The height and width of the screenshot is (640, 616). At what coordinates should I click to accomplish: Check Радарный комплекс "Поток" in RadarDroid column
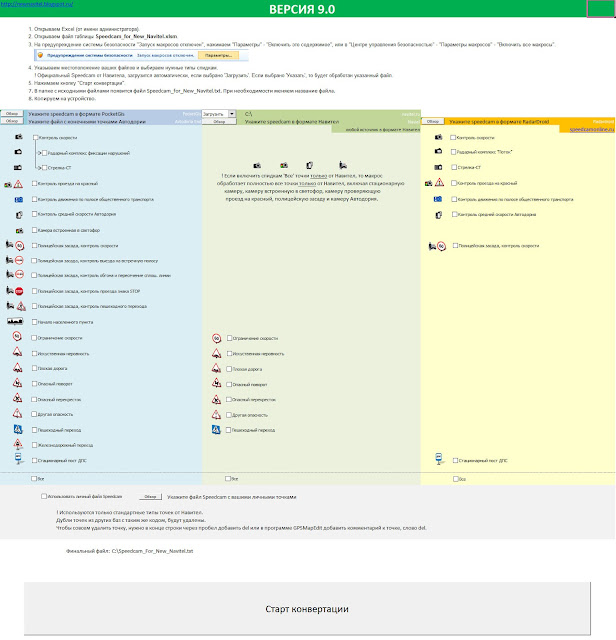pyautogui.click(x=454, y=152)
